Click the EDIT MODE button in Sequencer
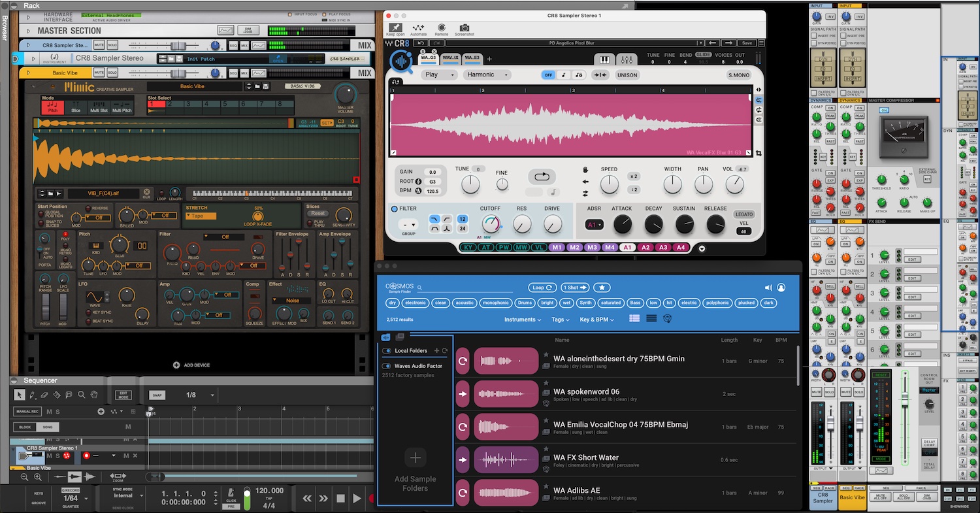980x513 pixels. click(123, 395)
